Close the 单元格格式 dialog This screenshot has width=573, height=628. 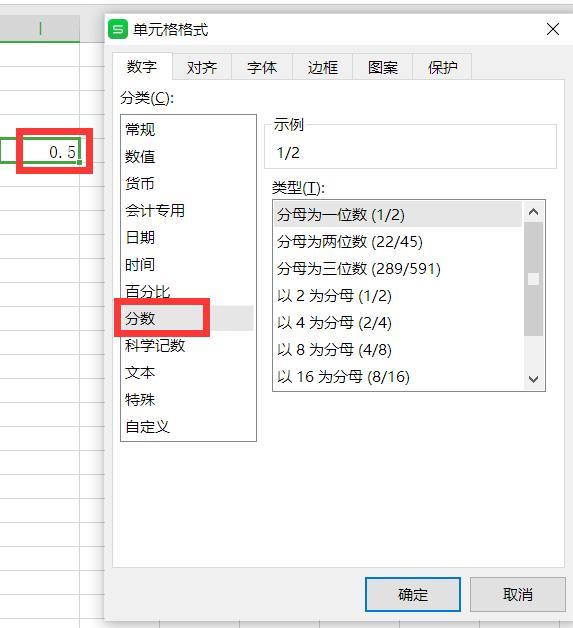click(x=553, y=29)
